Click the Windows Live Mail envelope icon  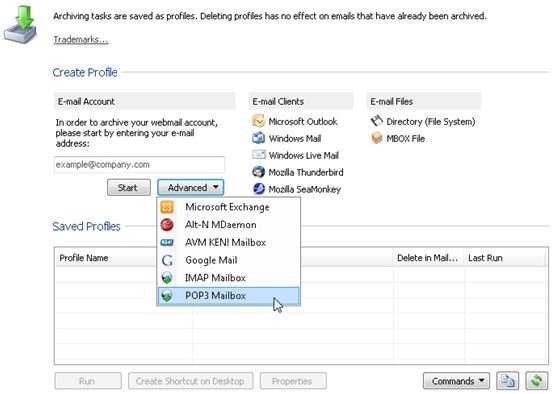[258, 155]
